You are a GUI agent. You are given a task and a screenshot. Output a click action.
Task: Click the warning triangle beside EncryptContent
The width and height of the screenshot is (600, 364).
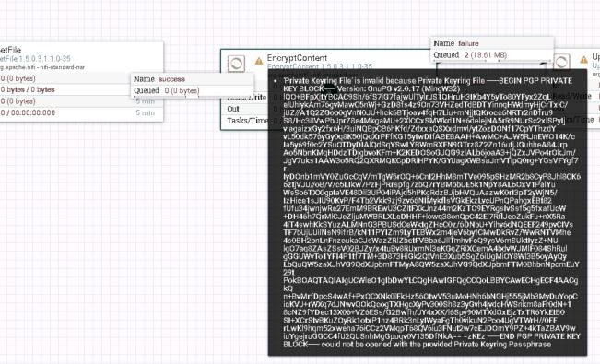point(259,61)
